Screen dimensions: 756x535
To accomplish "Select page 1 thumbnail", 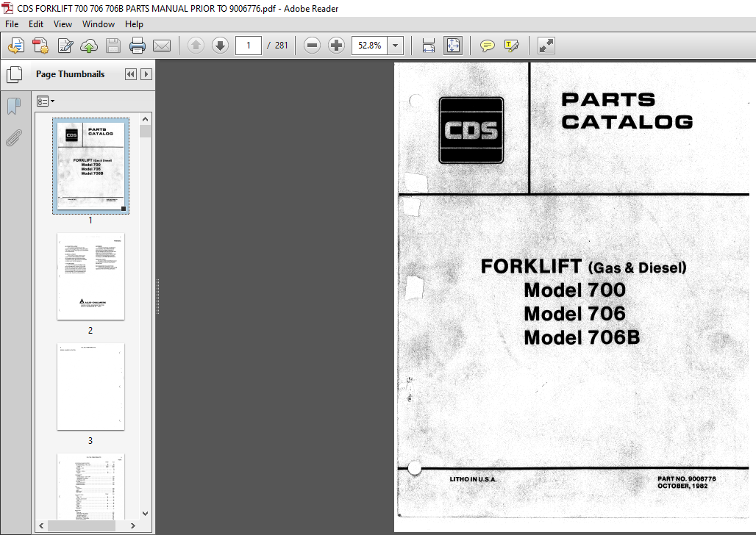I will pyautogui.click(x=90, y=166).
